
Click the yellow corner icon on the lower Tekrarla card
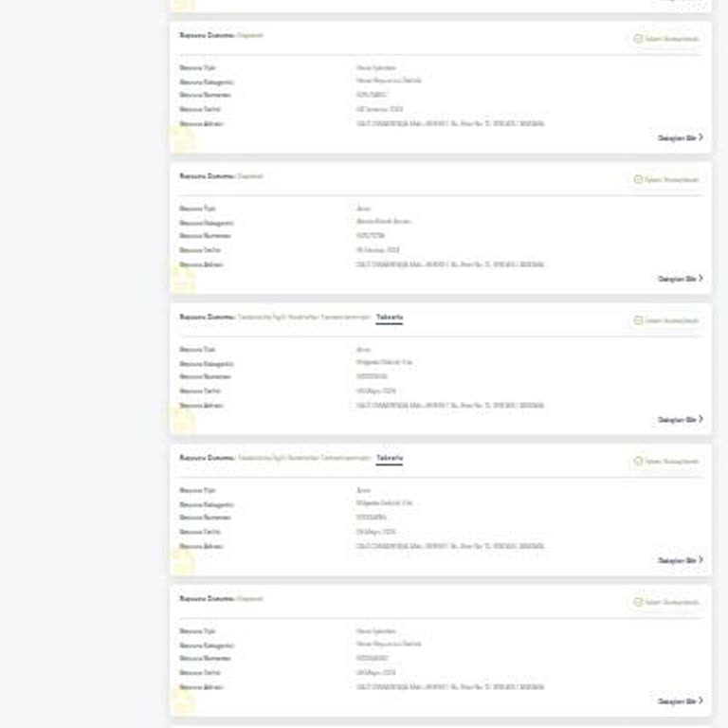(181, 561)
